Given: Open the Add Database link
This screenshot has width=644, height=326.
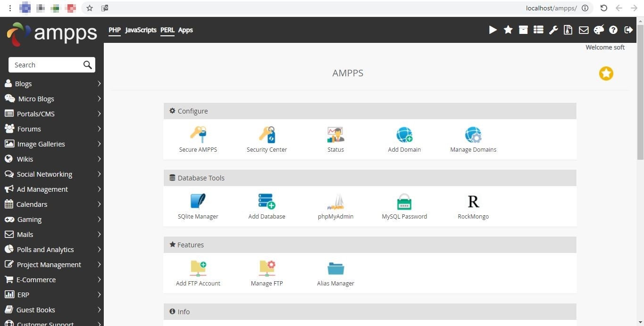Looking at the screenshot, I should click(x=267, y=216).
